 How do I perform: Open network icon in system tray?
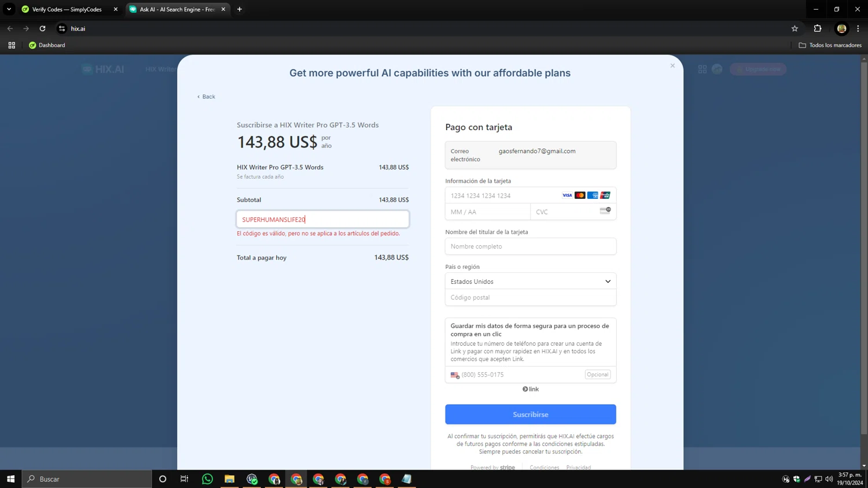point(818,479)
